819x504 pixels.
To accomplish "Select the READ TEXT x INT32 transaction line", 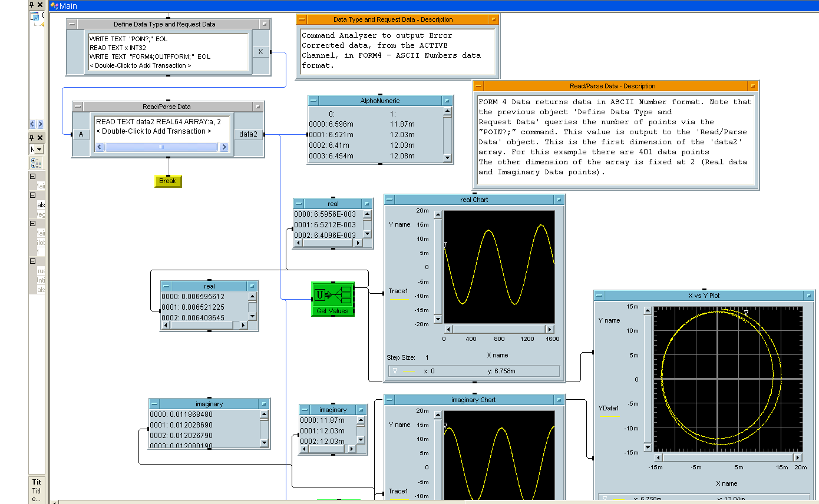I will [119, 48].
